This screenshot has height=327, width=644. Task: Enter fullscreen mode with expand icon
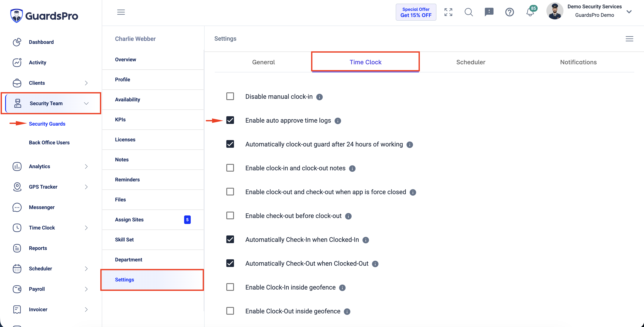[x=448, y=12]
